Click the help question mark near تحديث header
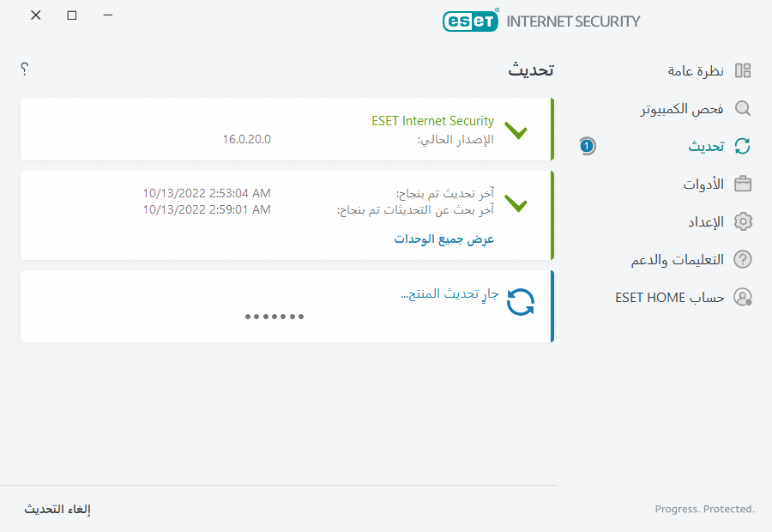Screen dimensions: 772x532 (x=25, y=69)
